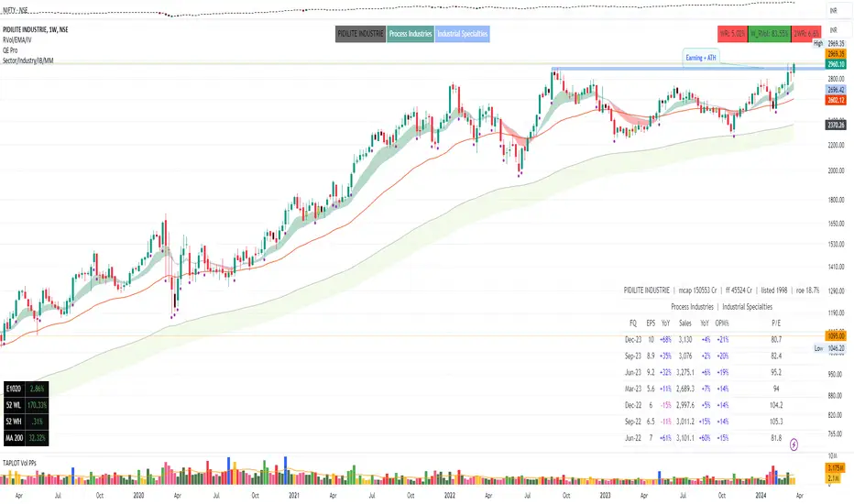Click the red-orange 2602.12 price label
The image size is (854, 504).
tap(836, 100)
